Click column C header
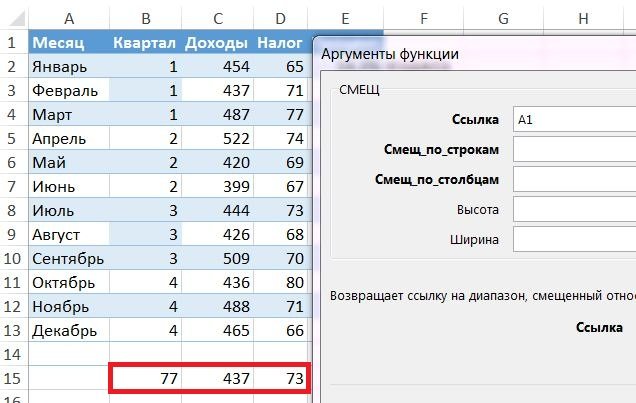 point(216,18)
